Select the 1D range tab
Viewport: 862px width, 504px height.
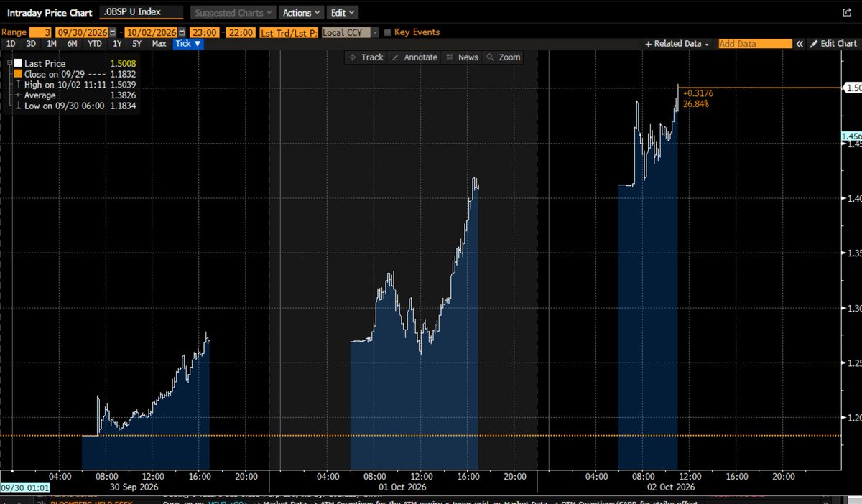(11, 44)
